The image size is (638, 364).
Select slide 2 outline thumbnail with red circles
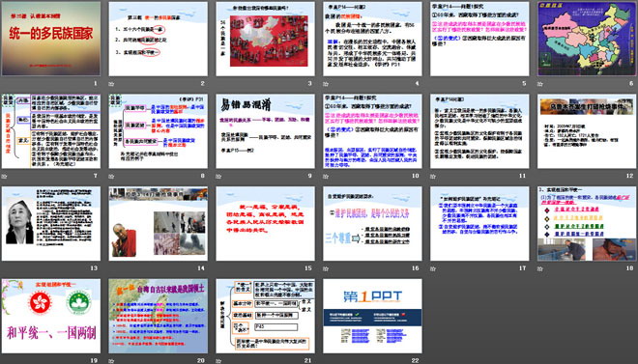[159, 39]
